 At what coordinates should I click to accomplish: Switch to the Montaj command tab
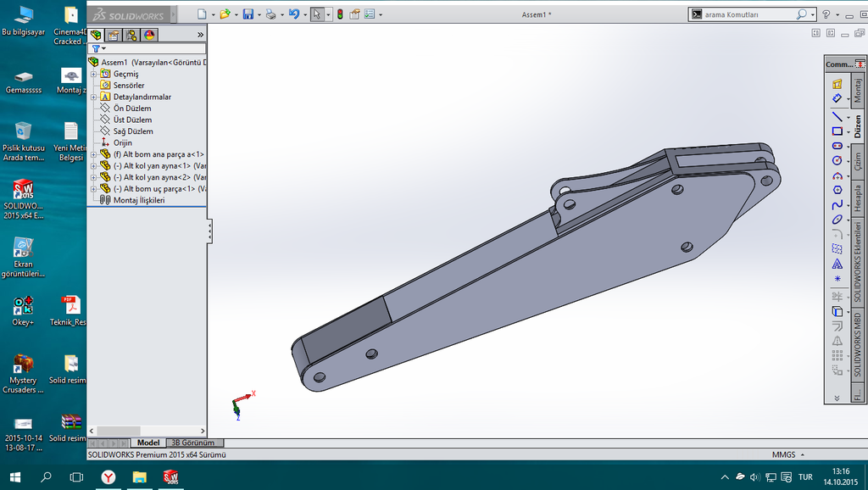point(857,88)
